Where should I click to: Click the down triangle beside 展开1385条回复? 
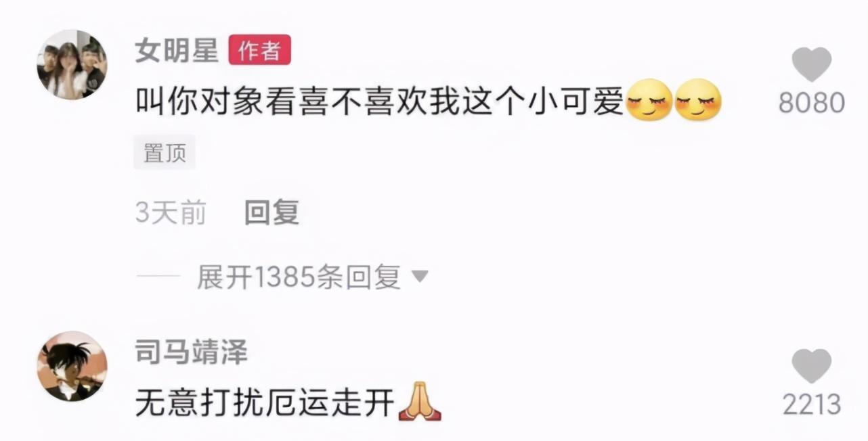pyautogui.click(x=420, y=277)
